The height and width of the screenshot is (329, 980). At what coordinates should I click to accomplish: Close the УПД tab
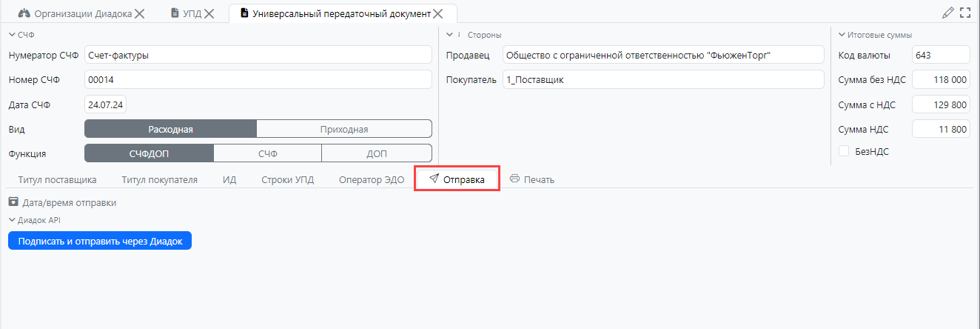coord(209,13)
